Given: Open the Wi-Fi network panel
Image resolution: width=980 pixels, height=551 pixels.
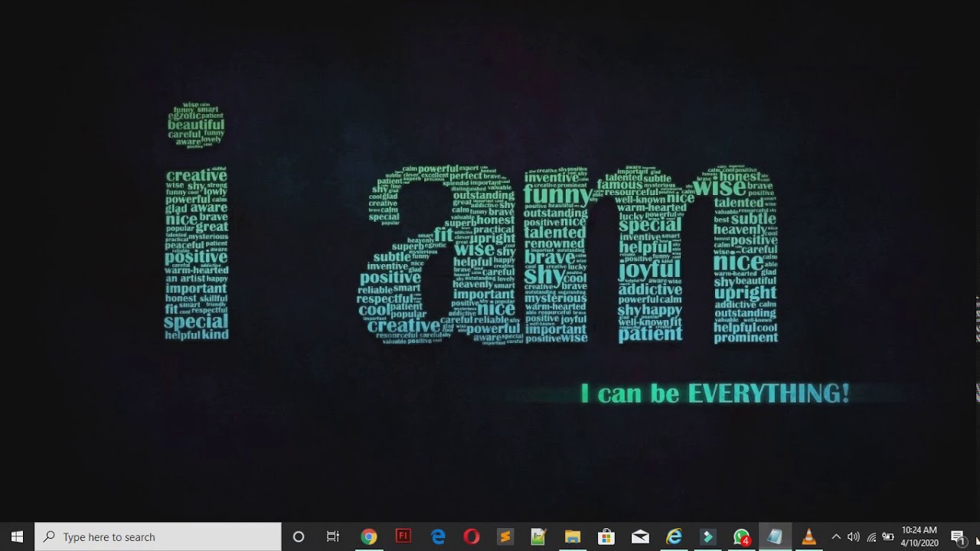Looking at the screenshot, I should tap(871, 536).
